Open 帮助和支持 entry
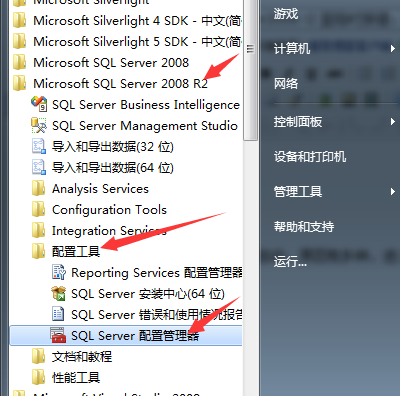 tap(304, 227)
